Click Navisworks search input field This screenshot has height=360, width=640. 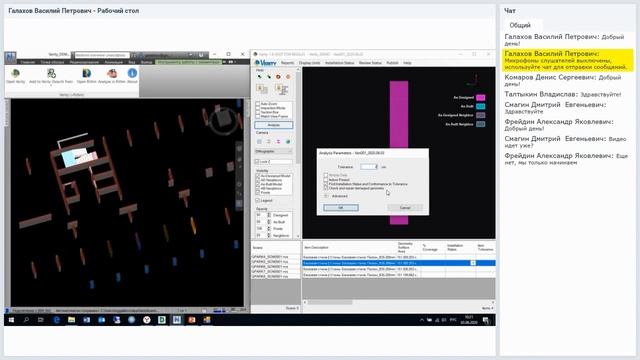pyautogui.click(x=102, y=55)
